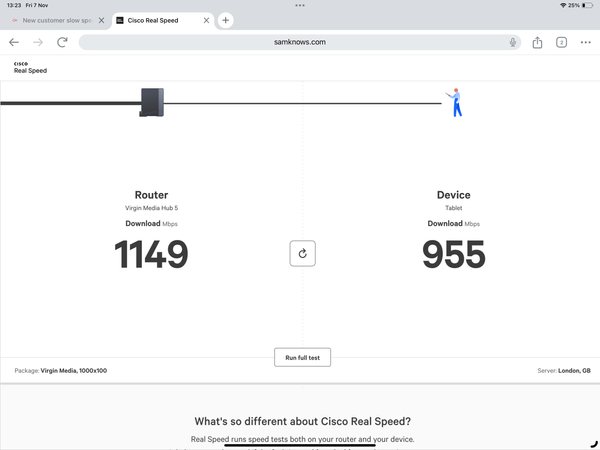The image size is (600, 450).
Task: Tap the iPad multitasking three dots at top
Action: pos(300,5)
